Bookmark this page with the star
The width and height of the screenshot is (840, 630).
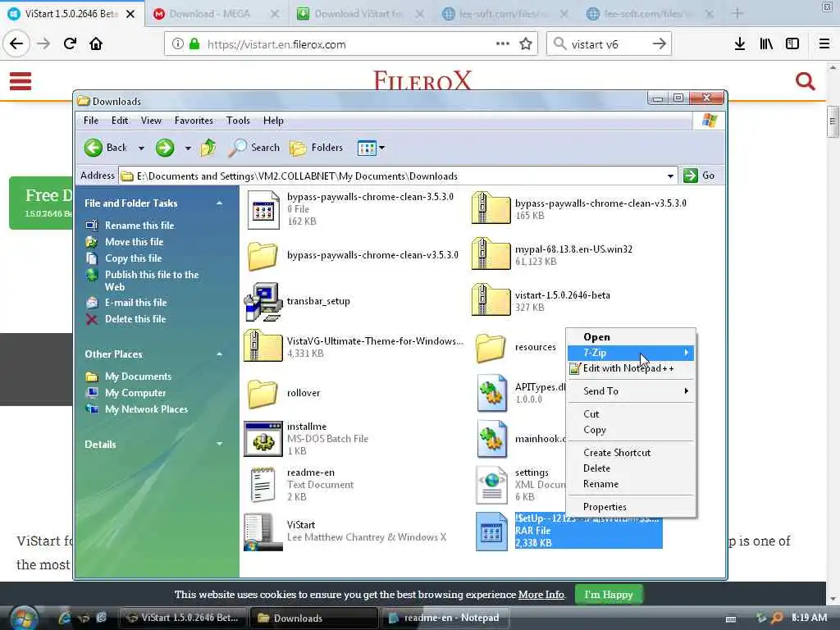(526, 44)
